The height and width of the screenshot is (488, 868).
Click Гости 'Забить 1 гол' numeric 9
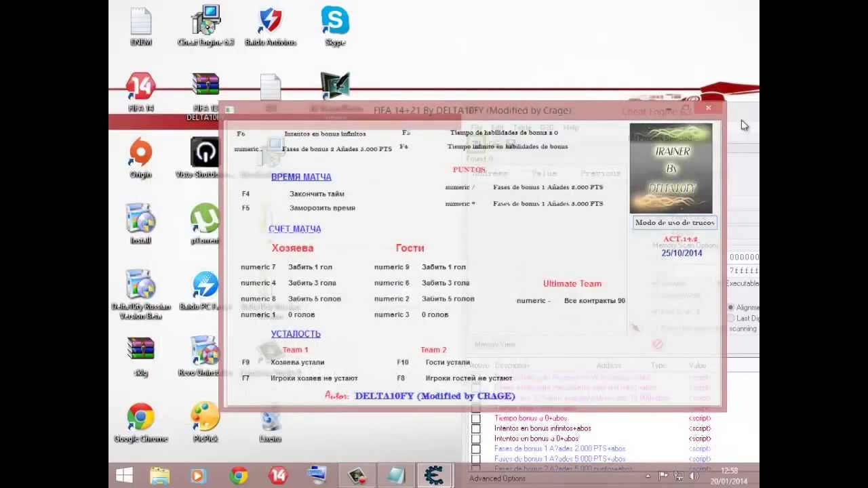443,267
